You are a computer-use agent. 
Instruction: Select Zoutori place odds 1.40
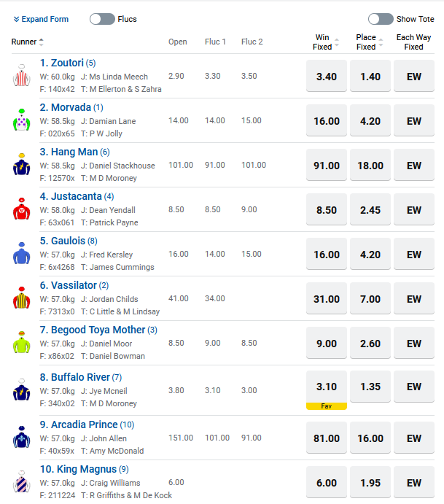click(370, 76)
